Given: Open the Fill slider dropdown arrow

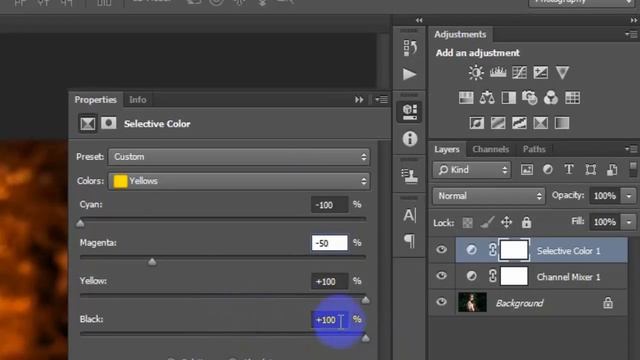Looking at the screenshot, I should pos(629,222).
